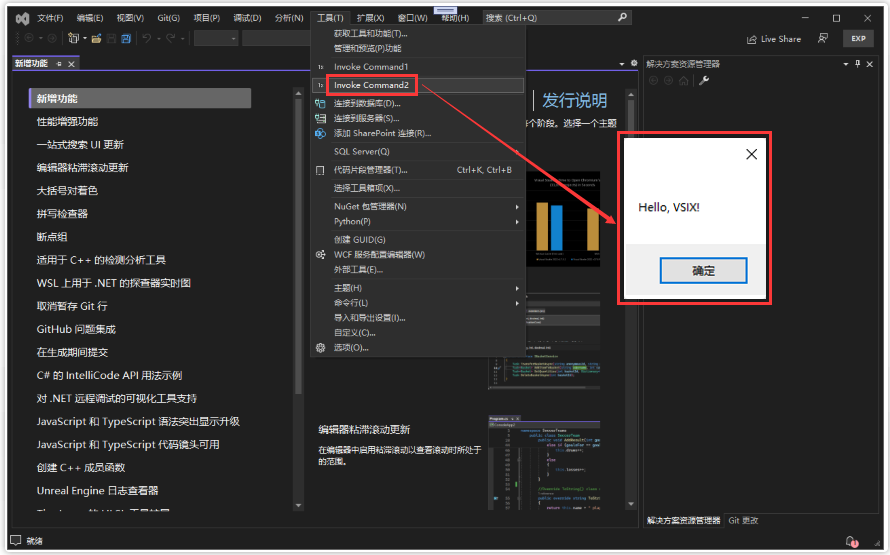The width and height of the screenshot is (890, 555).
Task: Click the new project toolbar icon
Action: coord(73,38)
